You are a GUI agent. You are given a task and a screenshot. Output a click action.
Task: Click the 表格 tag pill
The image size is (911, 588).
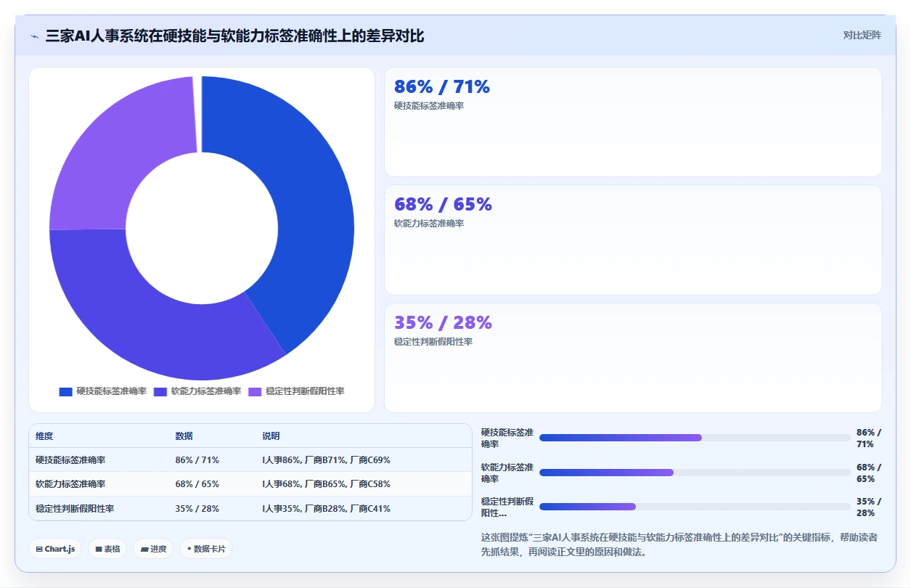(x=107, y=549)
